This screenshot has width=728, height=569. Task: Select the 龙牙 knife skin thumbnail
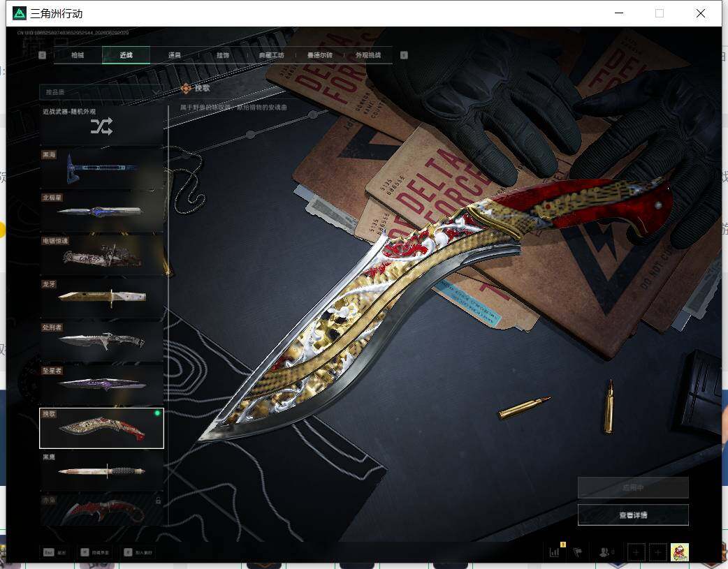[102, 297]
